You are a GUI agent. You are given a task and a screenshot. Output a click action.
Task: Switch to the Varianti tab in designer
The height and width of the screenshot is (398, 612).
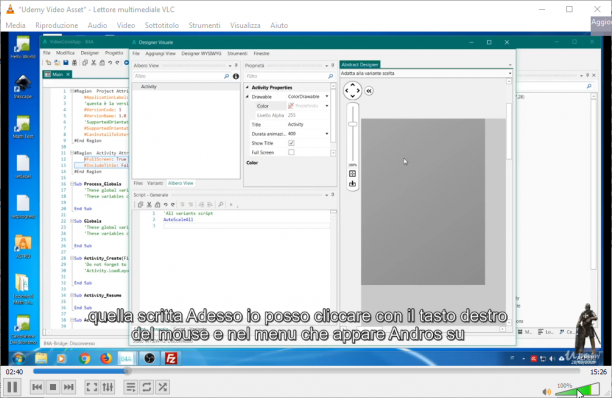tap(155, 183)
